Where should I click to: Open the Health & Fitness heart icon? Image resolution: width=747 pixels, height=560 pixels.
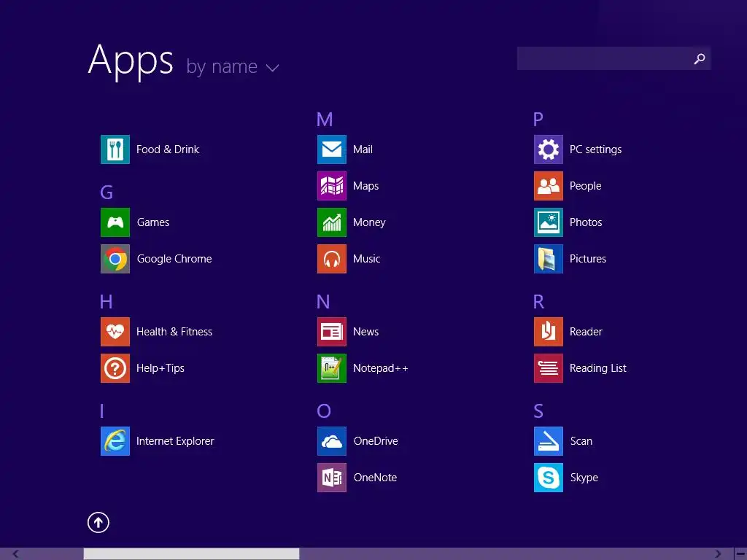pyautogui.click(x=115, y=332)
